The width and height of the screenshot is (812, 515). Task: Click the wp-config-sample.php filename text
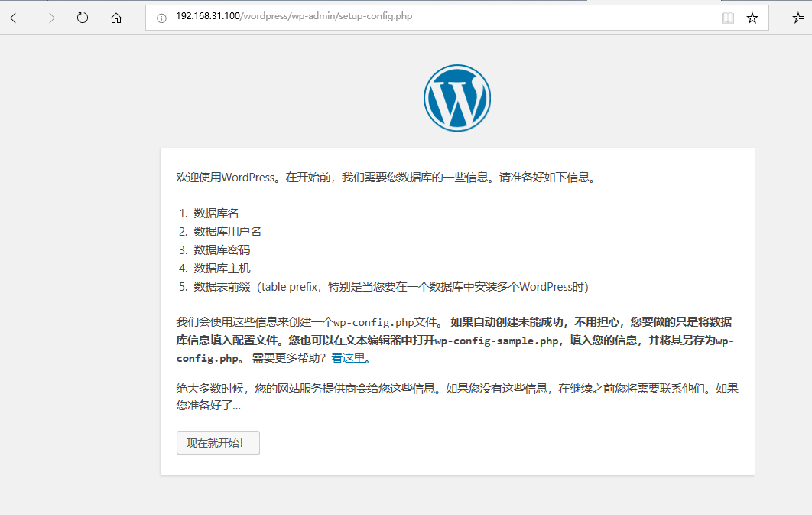[496, 341]
